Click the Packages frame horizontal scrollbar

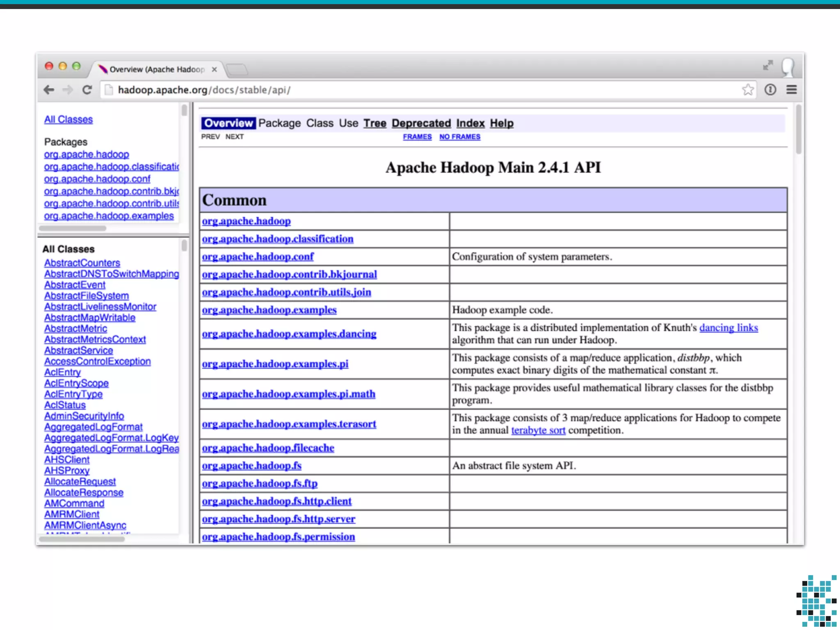73,228
